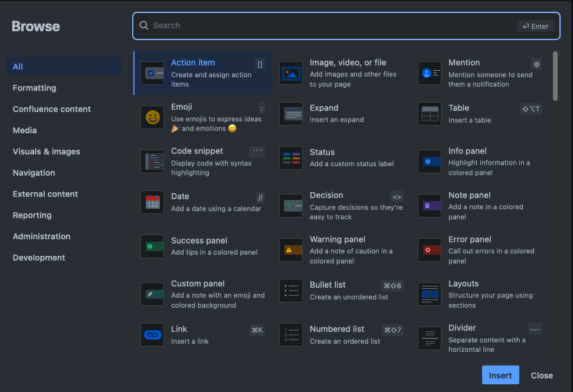The height and width of the screenshot is (392, 573).
Task: Insert an Emoji element
Action: tap(152, 116)
